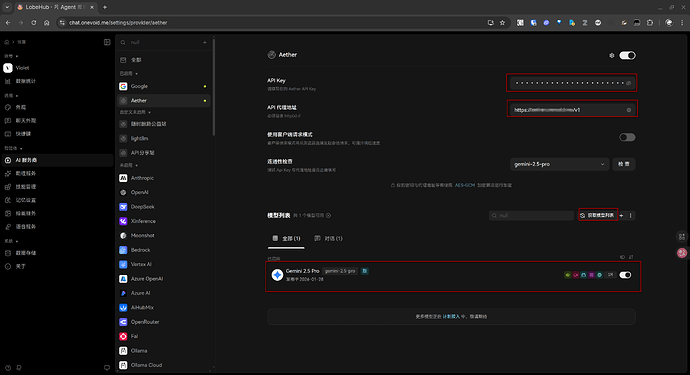This screenshot has height=375, width=690.
Task: Open a new browser tab
Action: coord(105,7)
